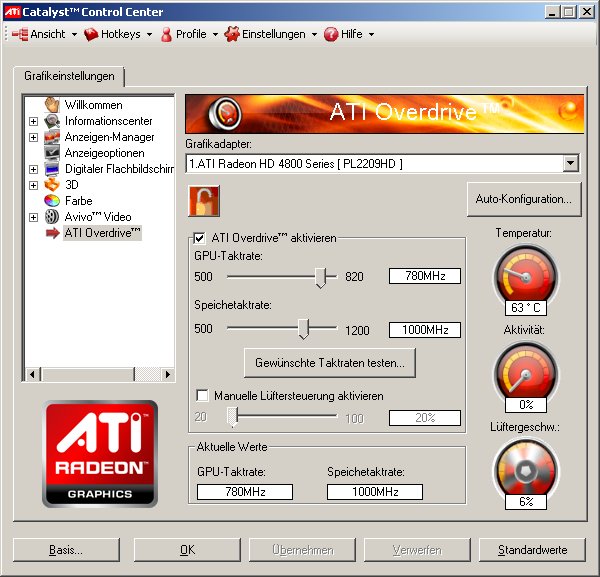
Task: Click Gewünschte Taktraten testen button
Action: point(329,362)
